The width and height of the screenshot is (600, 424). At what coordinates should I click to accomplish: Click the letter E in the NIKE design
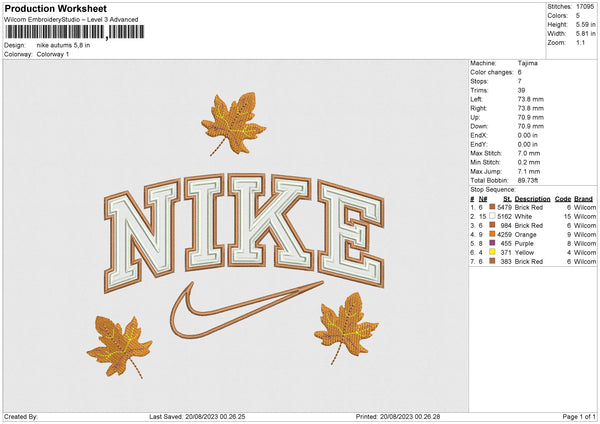pyautogui.click(x=351, y=233)
